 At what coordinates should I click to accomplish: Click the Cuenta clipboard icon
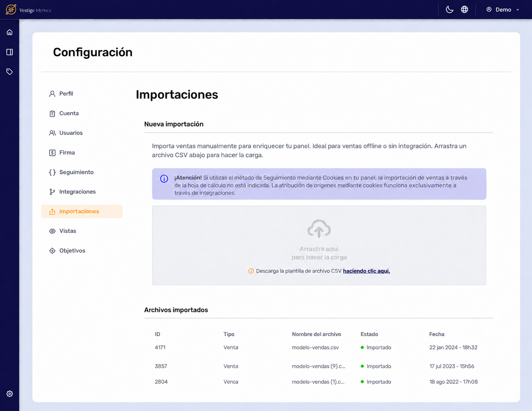[x=52, y=113]
